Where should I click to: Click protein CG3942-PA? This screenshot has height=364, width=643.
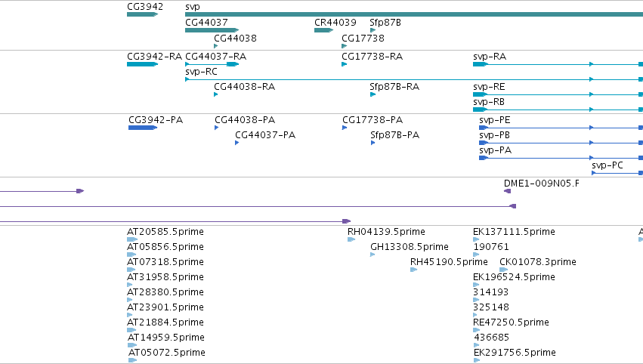143,128
